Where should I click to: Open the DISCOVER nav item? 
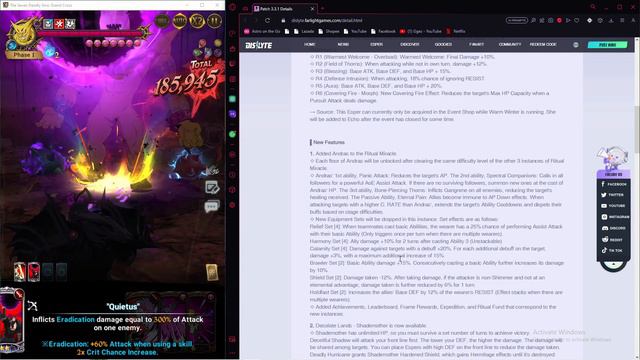pyautogui.click(x=409, y=44)
